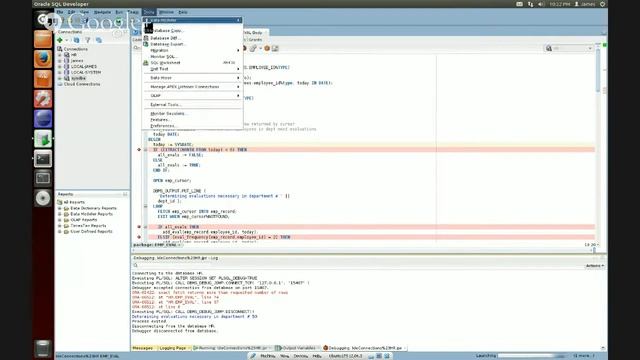
Task: Click the green New Connection plus icon
Action: (60, 40)
